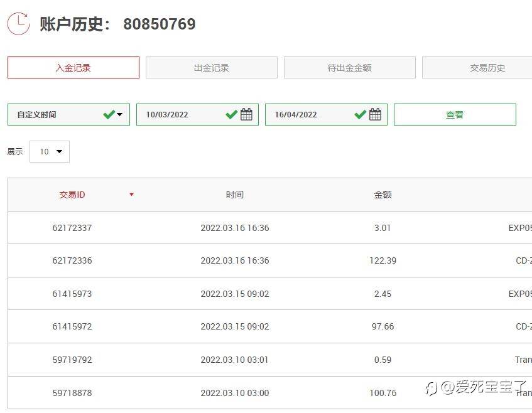Sort table by 交易ID column header

click(x=72, y=195)
